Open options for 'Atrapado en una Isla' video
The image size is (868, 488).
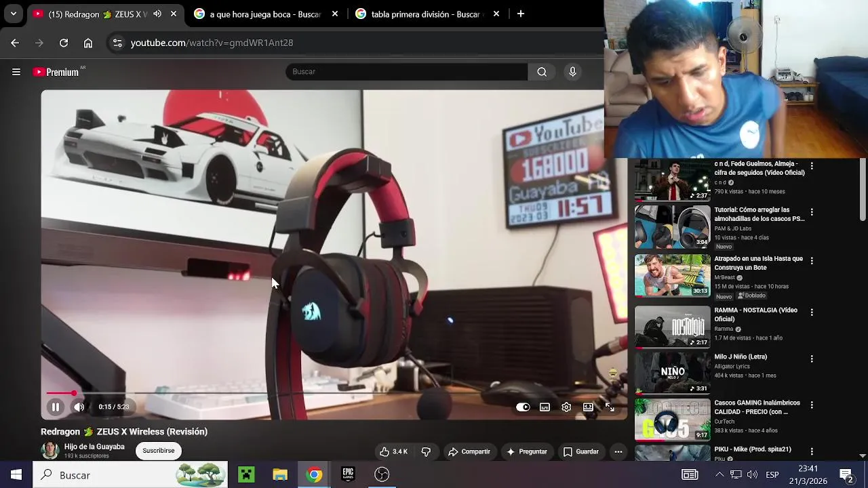coord(812,260)
